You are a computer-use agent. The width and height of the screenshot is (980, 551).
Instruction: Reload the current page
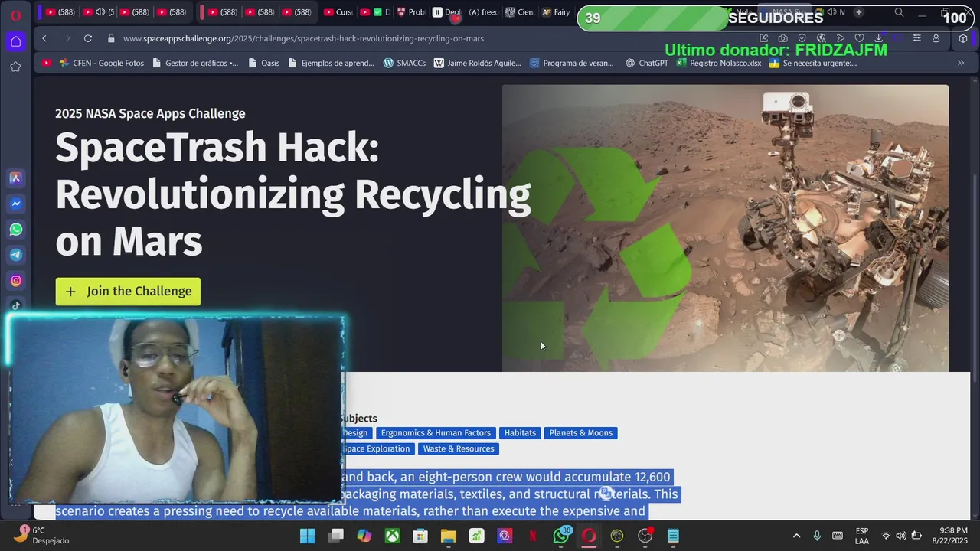(x=88, y=38)
